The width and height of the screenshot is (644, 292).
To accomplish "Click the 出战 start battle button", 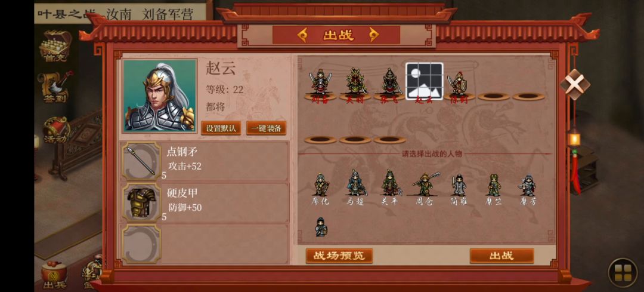I will [x=502, y=256].
